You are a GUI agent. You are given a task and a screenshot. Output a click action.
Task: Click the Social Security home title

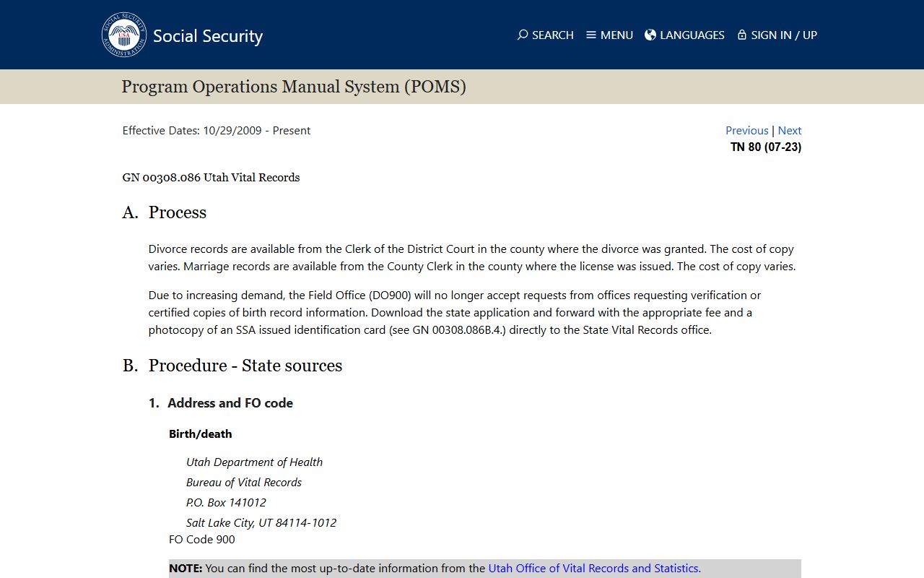208,36
